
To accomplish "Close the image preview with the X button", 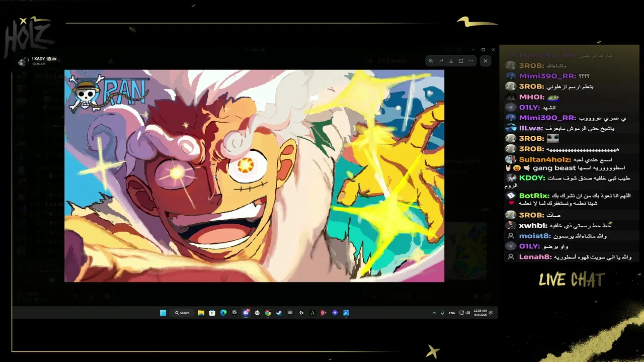I will click(486, 61).
